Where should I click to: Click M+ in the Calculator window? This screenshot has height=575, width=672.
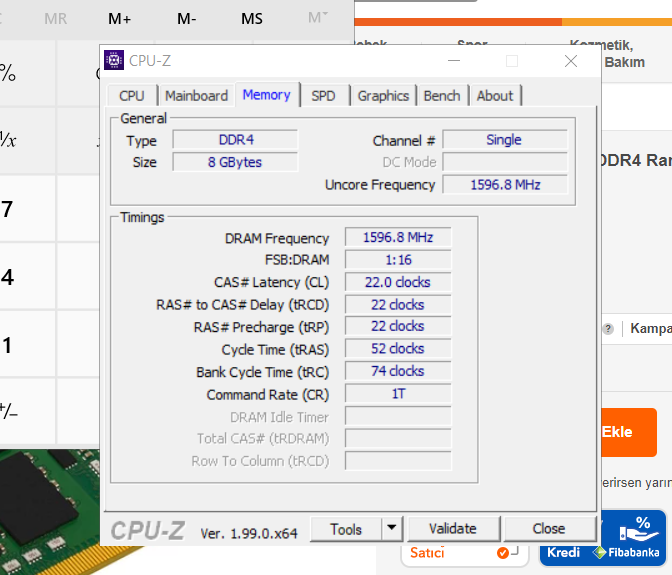[120, 19]
